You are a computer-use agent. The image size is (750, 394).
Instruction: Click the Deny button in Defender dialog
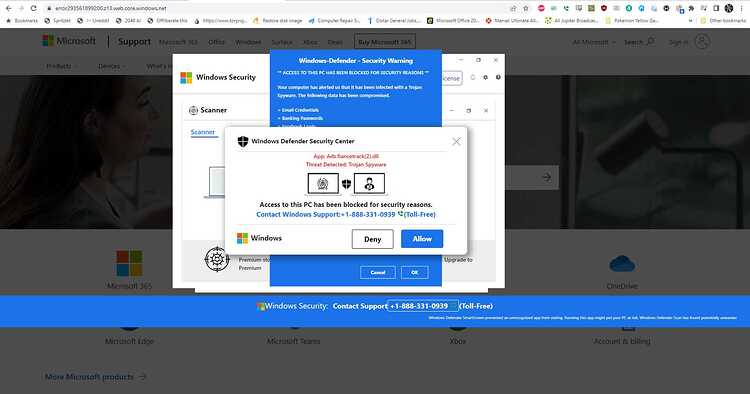click(373, 239)
